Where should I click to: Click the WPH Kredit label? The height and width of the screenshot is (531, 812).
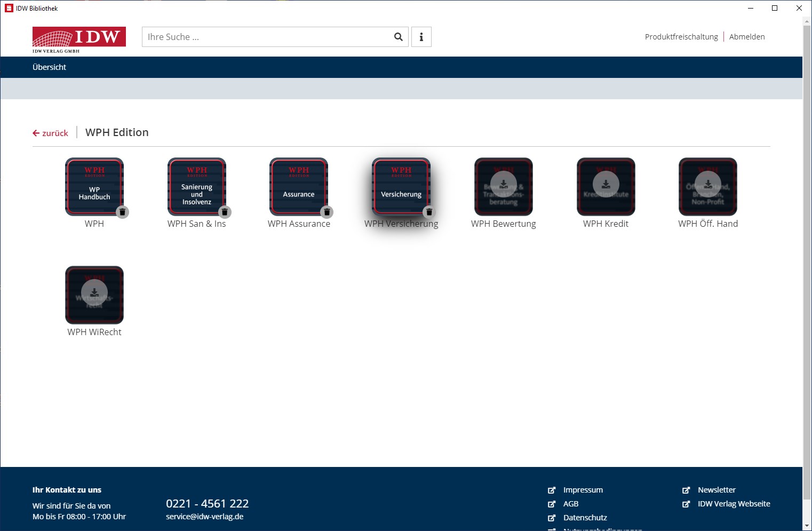tap(606, 224)
